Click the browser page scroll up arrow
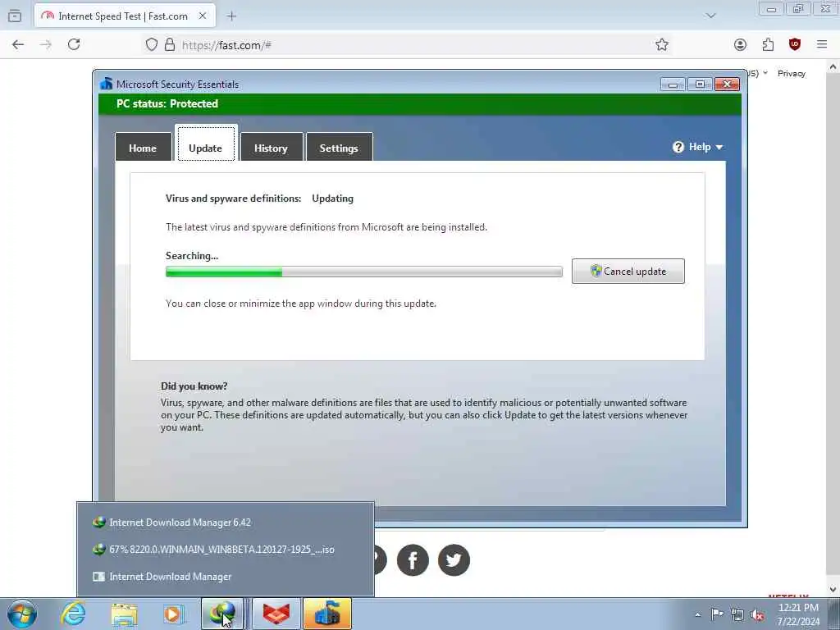The width and height of the screenshot is (840, 630). coord(833,67)
